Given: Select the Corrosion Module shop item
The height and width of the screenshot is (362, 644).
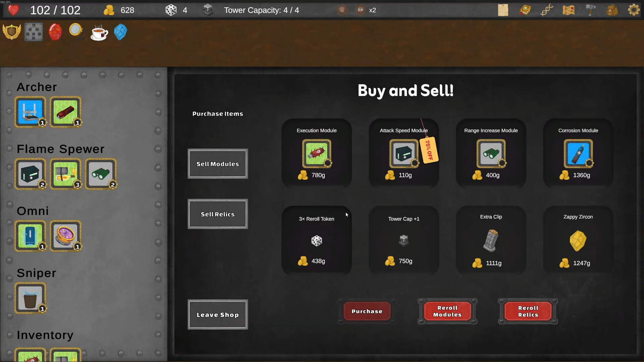Looking at the screenshot, I should (x=578, y=153).
